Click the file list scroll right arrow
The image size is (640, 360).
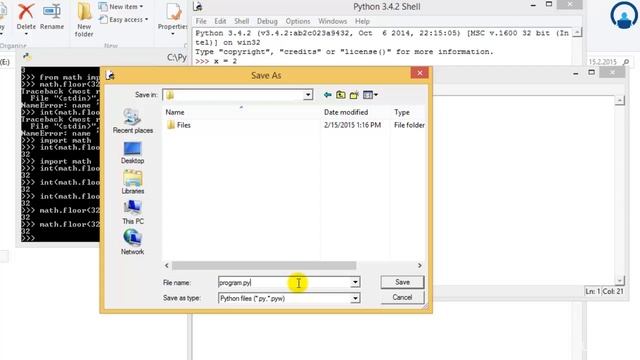[420, 266]
